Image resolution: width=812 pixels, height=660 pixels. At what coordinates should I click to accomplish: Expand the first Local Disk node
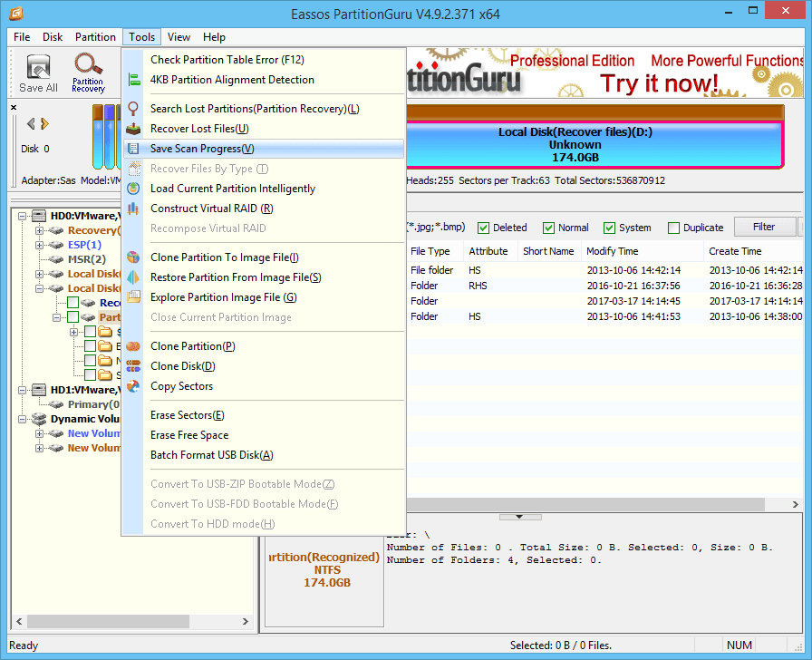click(39, 274)
